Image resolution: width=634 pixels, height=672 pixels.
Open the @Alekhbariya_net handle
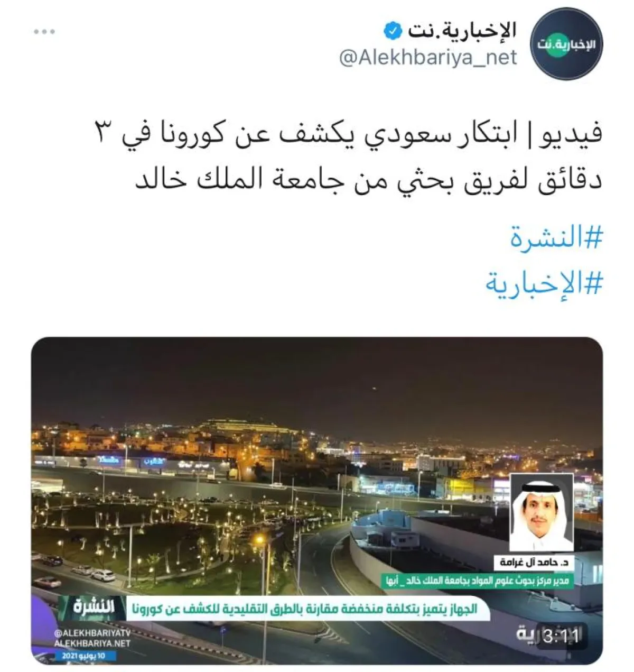(428, 58)
